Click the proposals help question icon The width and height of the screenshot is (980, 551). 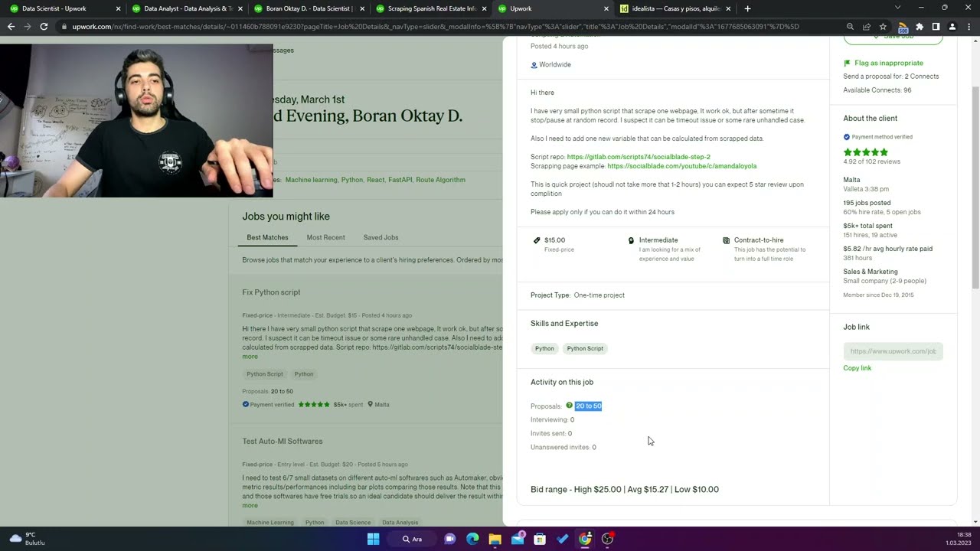tap(569, 406)
